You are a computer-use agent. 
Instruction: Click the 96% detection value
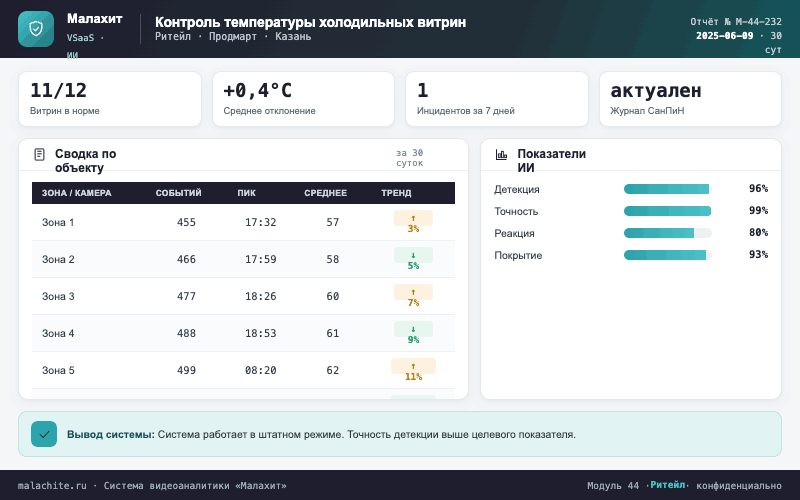click(x=758, y=188)
